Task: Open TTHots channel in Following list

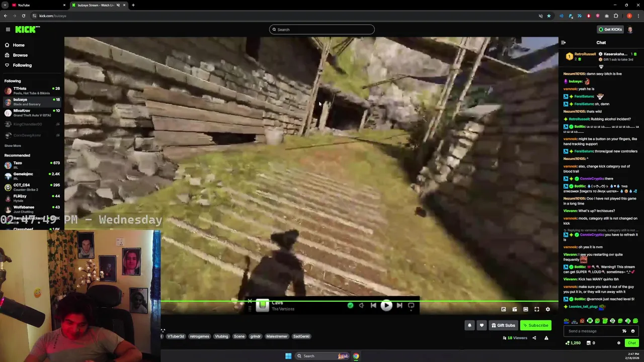Action: point(32,90)
